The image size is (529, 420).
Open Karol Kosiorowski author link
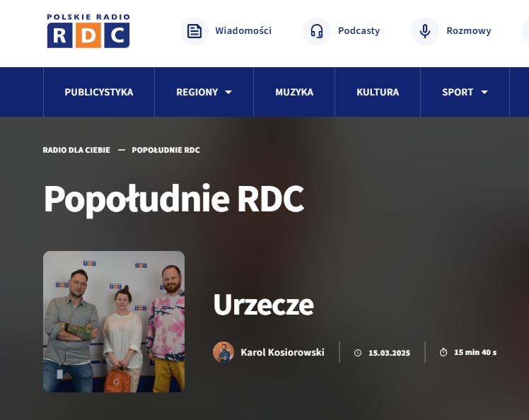pos(282,353)
